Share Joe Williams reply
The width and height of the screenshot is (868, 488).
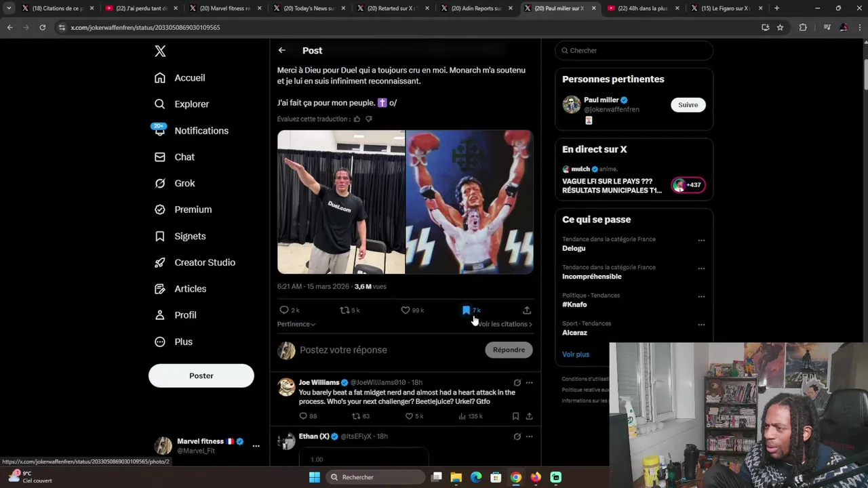529,416
